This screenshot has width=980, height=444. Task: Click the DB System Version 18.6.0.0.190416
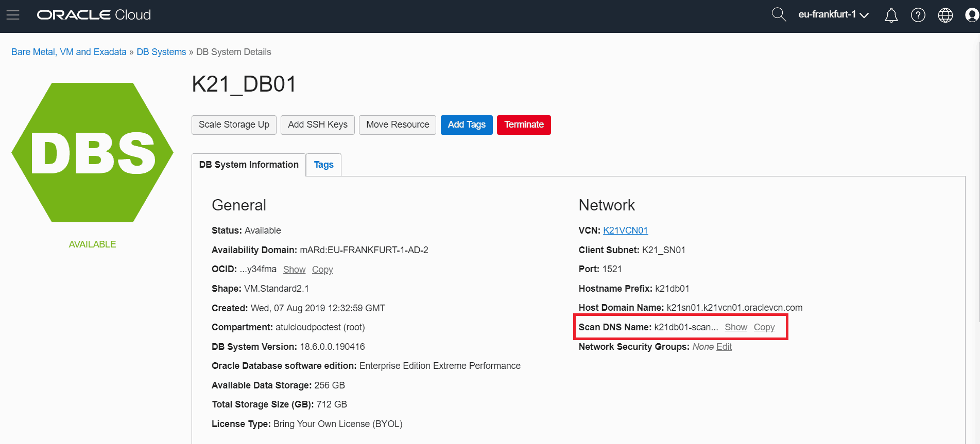point(332,347)
